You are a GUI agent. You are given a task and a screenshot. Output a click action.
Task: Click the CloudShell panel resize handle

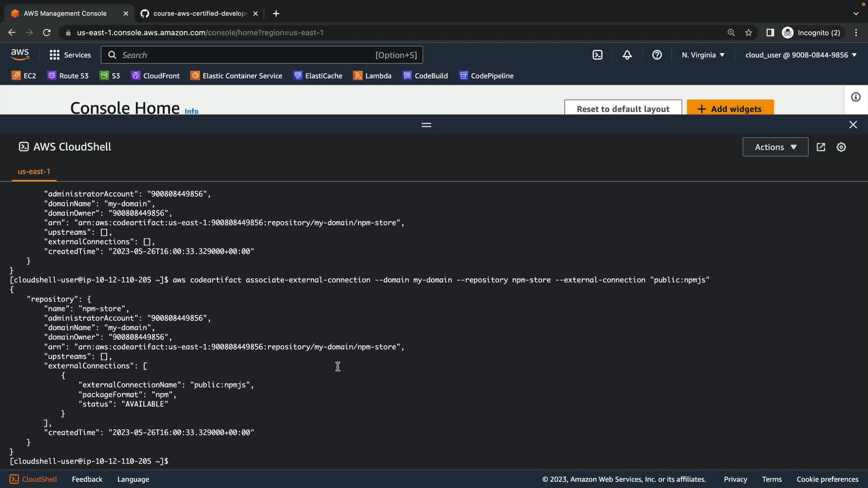[426, 125]
